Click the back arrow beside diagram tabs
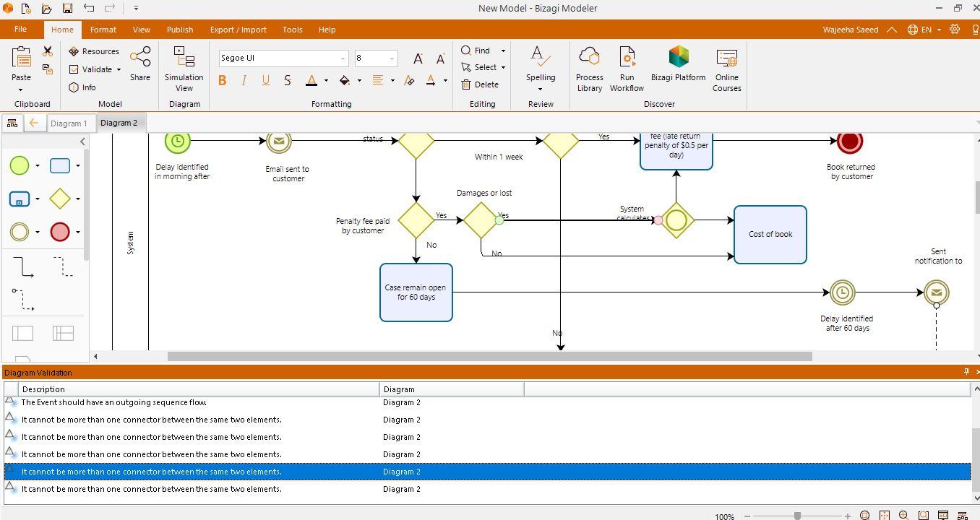 [33, 123]
